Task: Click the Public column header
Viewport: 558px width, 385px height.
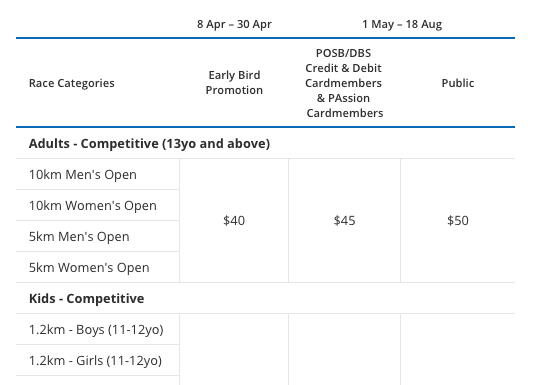Action: [x=458, y=83]
